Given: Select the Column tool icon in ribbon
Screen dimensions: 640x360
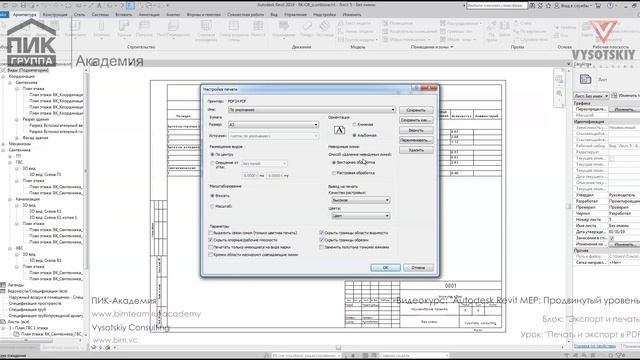Looking at the screenshot, I should 102,27.
